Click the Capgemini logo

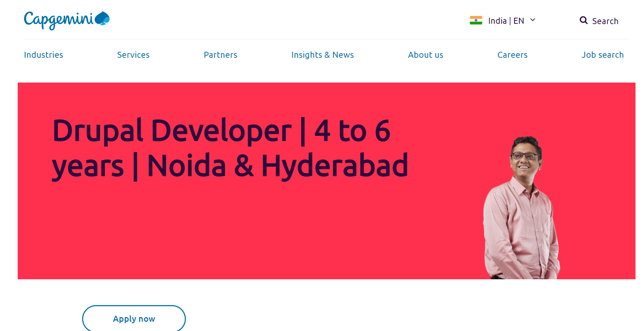pyautogui.click(x=67, y=20)
